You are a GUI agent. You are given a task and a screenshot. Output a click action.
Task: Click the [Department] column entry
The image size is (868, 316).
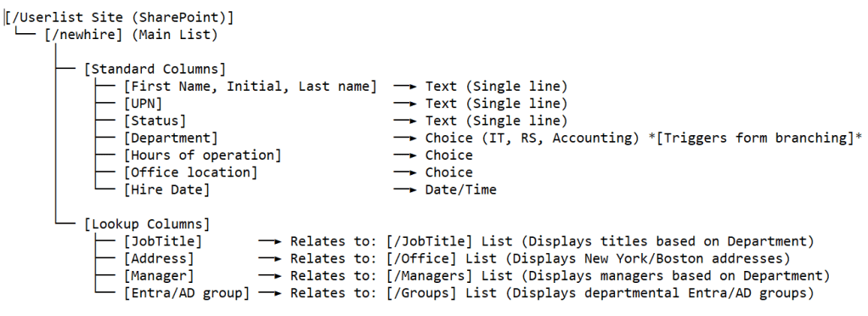[171, 138]
